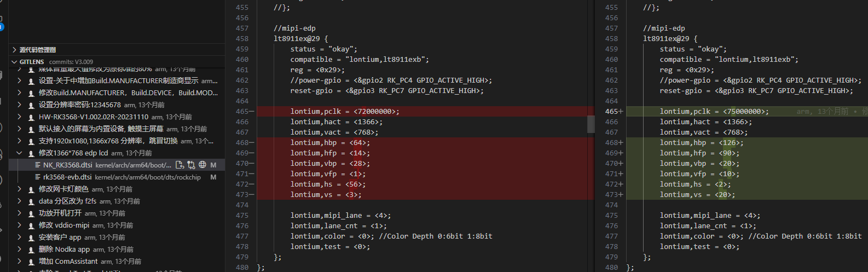This screenshot has width=868, height=272.
Task: Expand the data 分区改为 f2fs commit
Action: click(20, 201)
